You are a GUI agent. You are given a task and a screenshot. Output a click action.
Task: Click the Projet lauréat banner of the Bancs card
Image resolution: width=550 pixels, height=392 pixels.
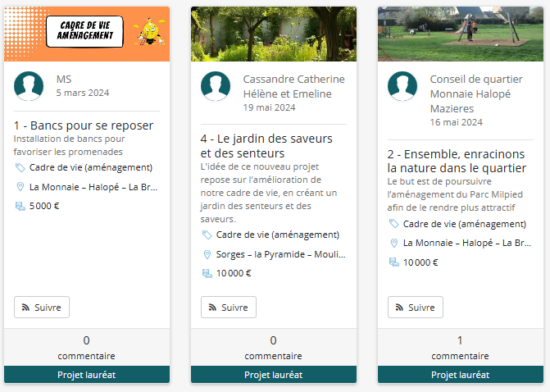87,375
